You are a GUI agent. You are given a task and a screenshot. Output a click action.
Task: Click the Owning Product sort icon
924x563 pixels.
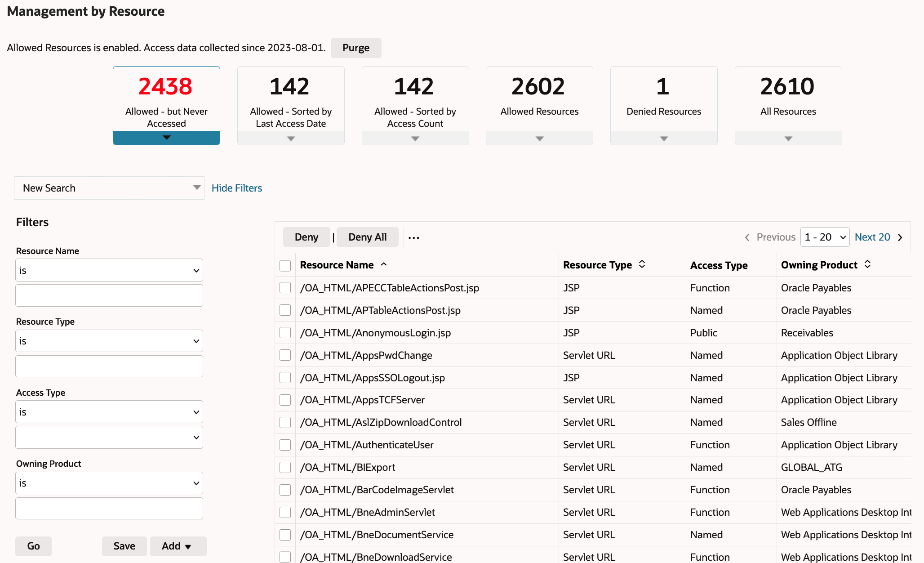[867, 264]
